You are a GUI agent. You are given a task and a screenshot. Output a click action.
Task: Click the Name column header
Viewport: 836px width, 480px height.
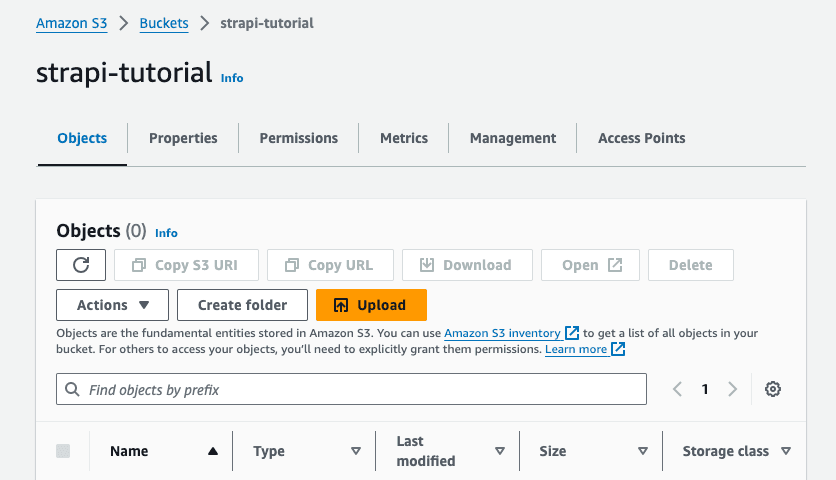click(129, 451)
